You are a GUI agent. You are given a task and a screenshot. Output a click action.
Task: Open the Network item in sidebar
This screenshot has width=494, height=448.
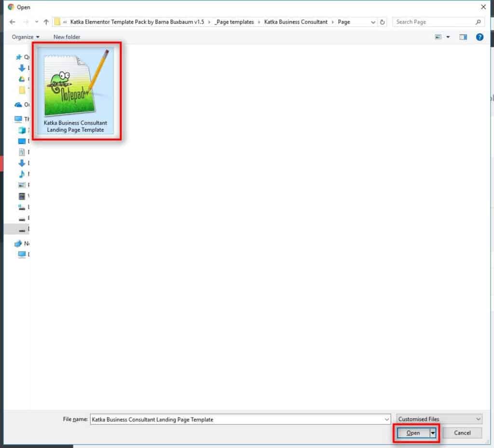[x=19, y=244]
